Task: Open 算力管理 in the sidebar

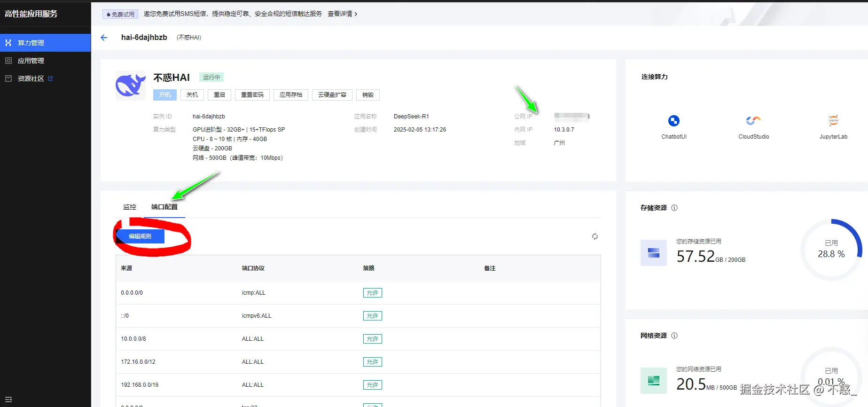Action: pos(45,43)
